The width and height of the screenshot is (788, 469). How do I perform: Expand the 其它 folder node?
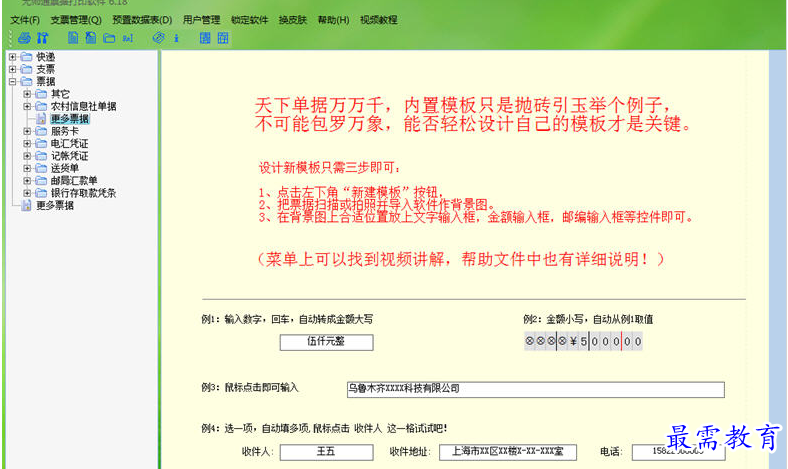tap(27, 94)
